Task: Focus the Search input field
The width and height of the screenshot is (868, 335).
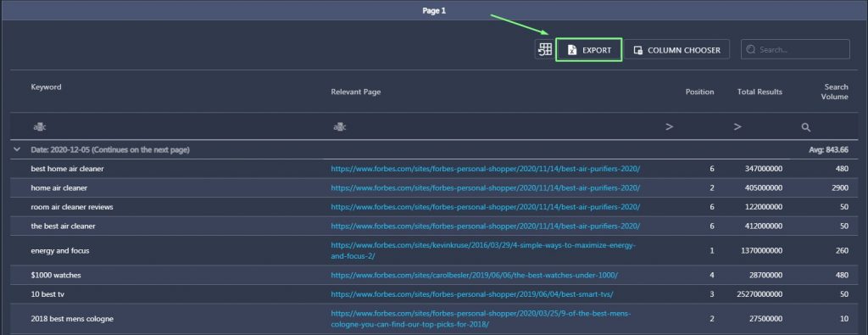Action: [795, 49]
